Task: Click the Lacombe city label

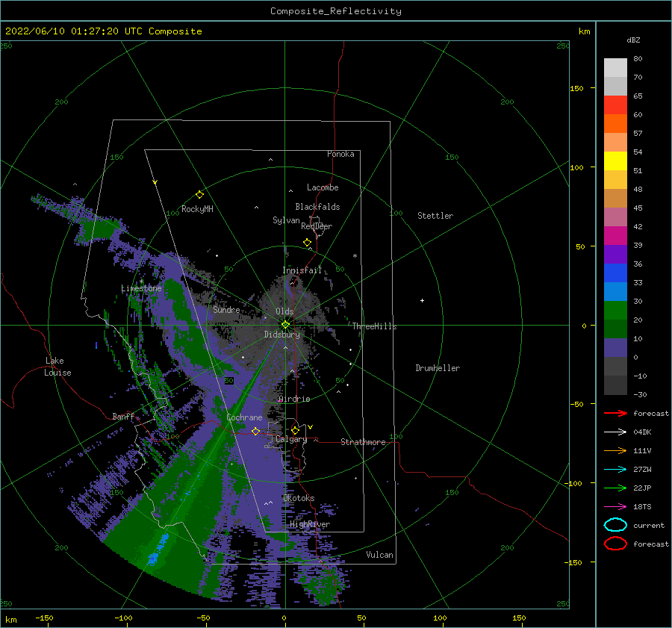Action: coord(323,187)
